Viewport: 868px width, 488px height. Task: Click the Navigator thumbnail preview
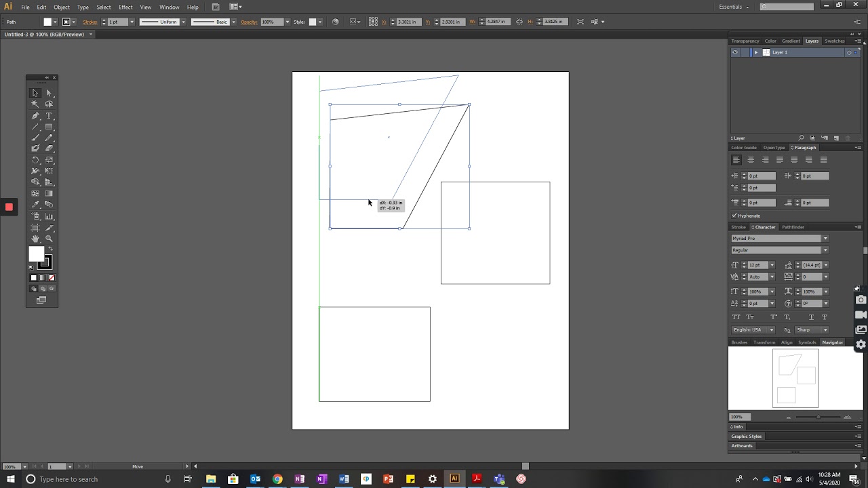[x=795, y=378]
